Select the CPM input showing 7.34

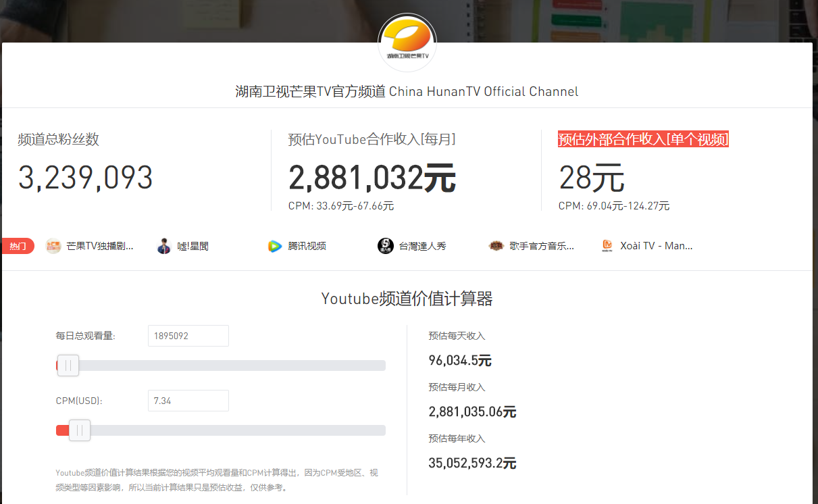(x=188, y=400)
